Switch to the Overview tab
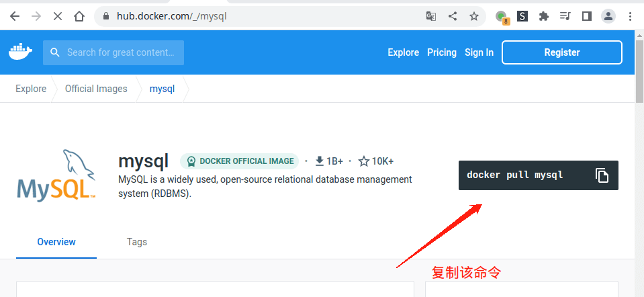The width and height of the screenshot is (644, 297). [x=56, y=242]
